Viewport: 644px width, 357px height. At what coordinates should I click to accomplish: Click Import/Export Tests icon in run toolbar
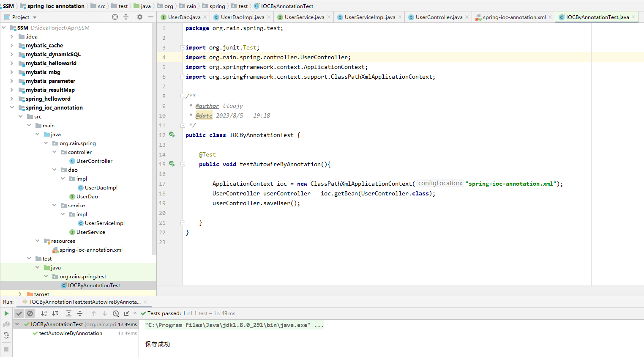(127, 313)
